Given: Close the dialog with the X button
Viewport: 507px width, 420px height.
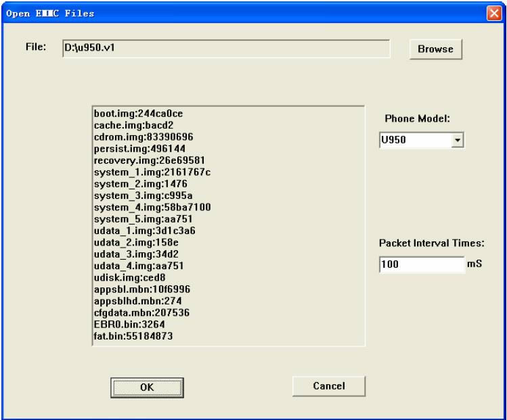Looking at the screenshot, I should tap(496, 13).
